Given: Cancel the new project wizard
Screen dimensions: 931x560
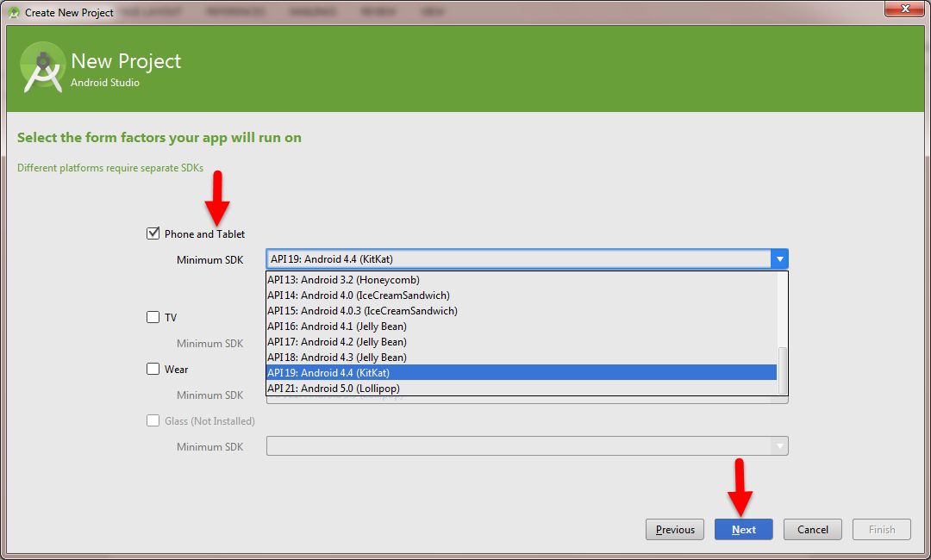Looking at the screenshot, I should click(813, 530).
